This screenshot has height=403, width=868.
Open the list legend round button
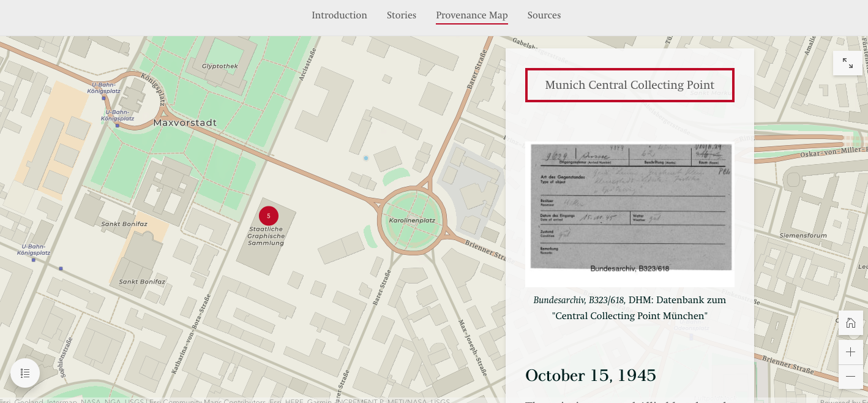coord(25,373)
